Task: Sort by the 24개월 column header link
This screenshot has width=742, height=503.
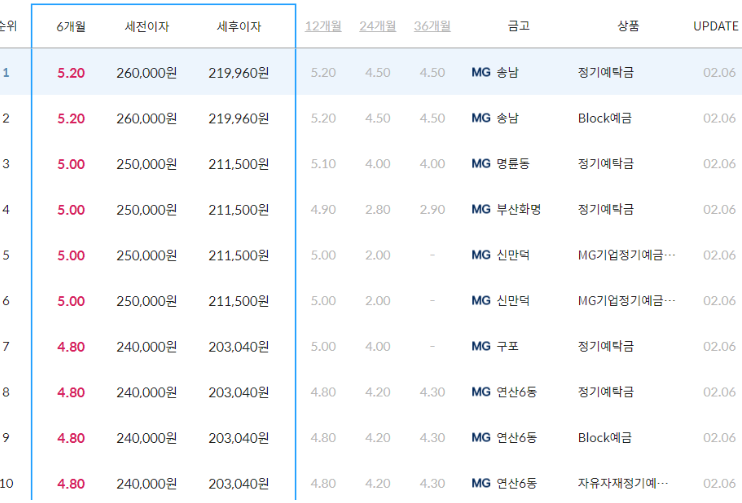Action: [378, 26]
